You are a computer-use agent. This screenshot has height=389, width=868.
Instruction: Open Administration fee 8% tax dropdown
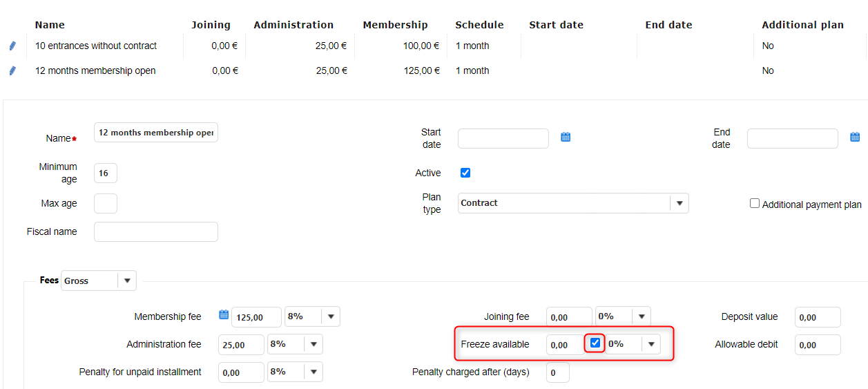(314, 344)
